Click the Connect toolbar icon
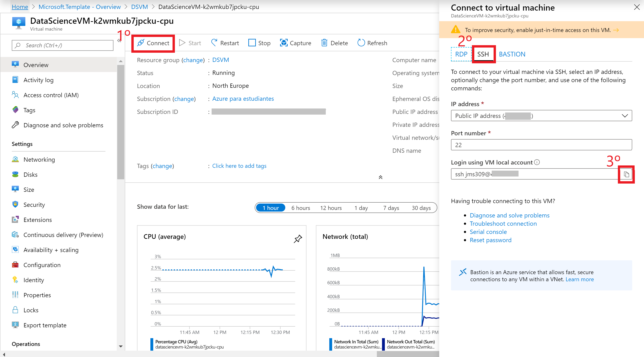The image size is (644, 357). click(153, 43)
